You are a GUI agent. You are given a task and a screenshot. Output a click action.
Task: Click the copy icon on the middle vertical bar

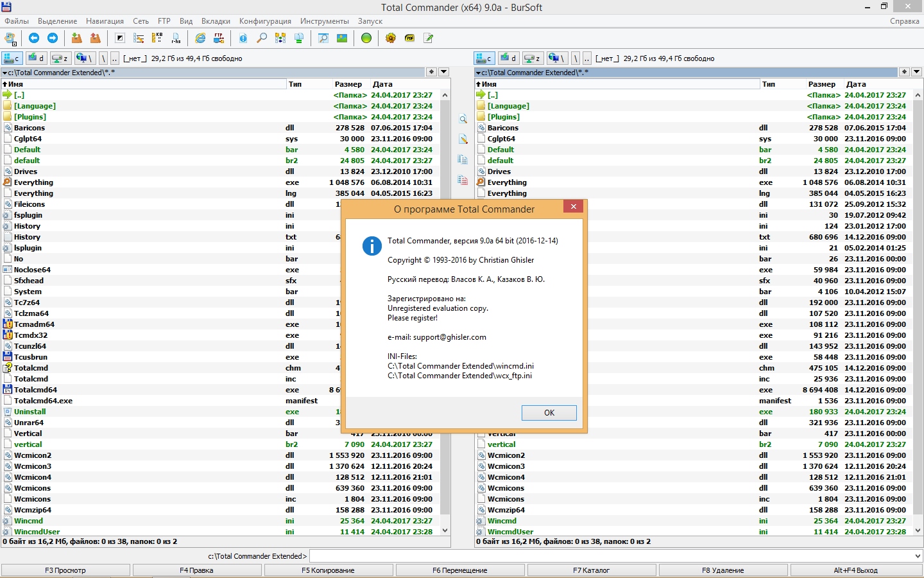click(463, 159)
